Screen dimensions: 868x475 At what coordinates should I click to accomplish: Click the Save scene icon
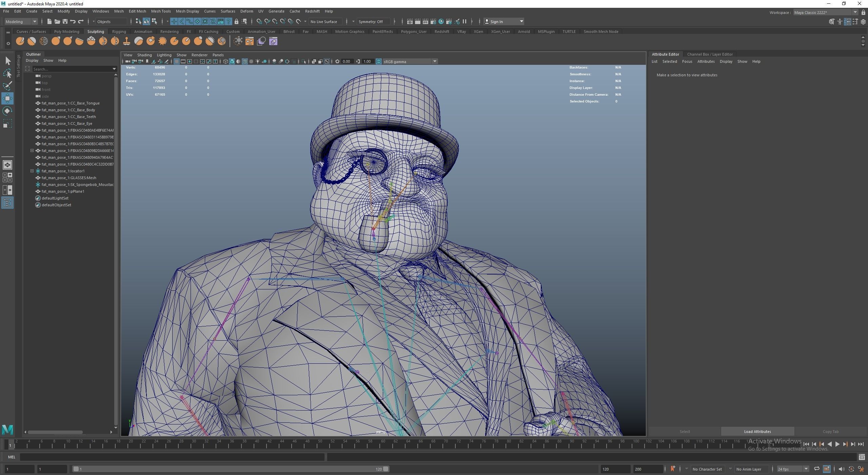[65, 22]
